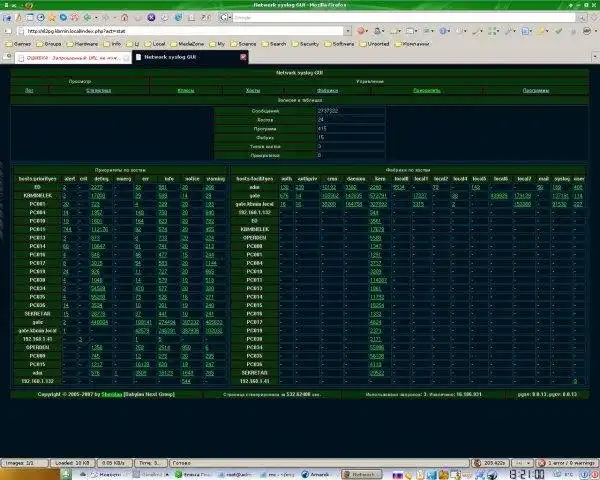
Task: Click the adm host row in facilities table
Action: pyautogui.click(x=408, y=188)
